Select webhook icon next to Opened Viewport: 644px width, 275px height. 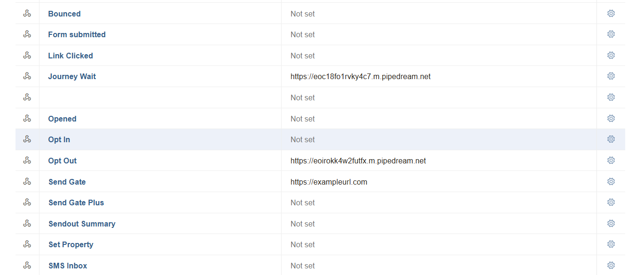pyautogui.click(x=27, y=119)
